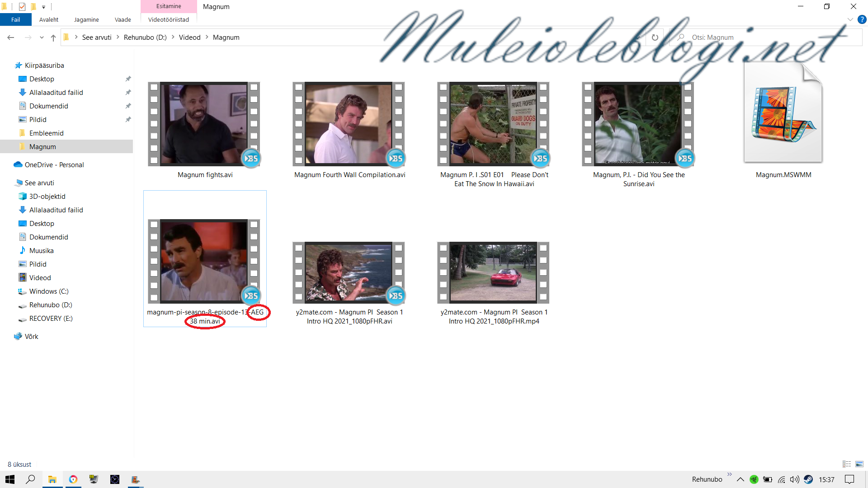
Task: Switch to large icons view button
Action: click(x=859, y=464)
